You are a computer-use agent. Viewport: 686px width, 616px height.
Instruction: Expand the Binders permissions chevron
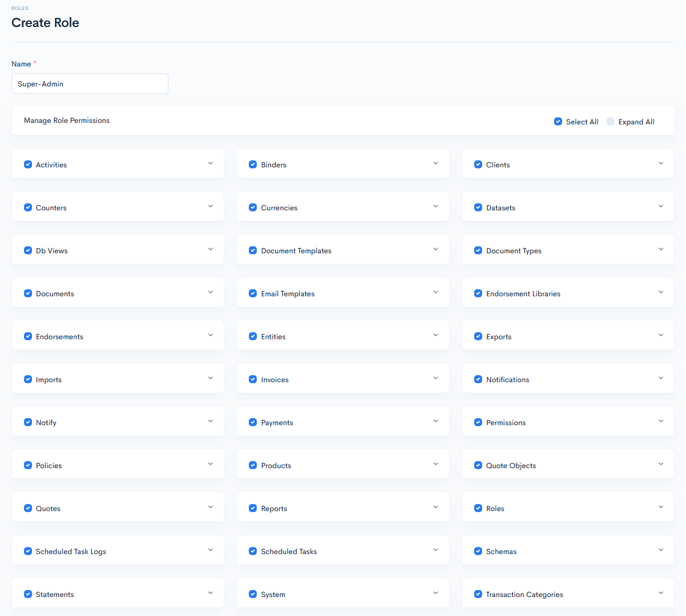pos(436,163)
